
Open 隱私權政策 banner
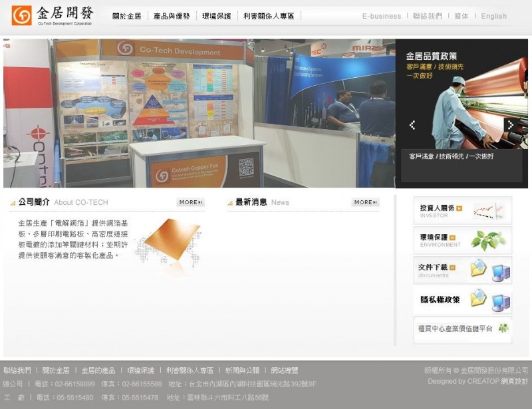(x=462, y=300)
